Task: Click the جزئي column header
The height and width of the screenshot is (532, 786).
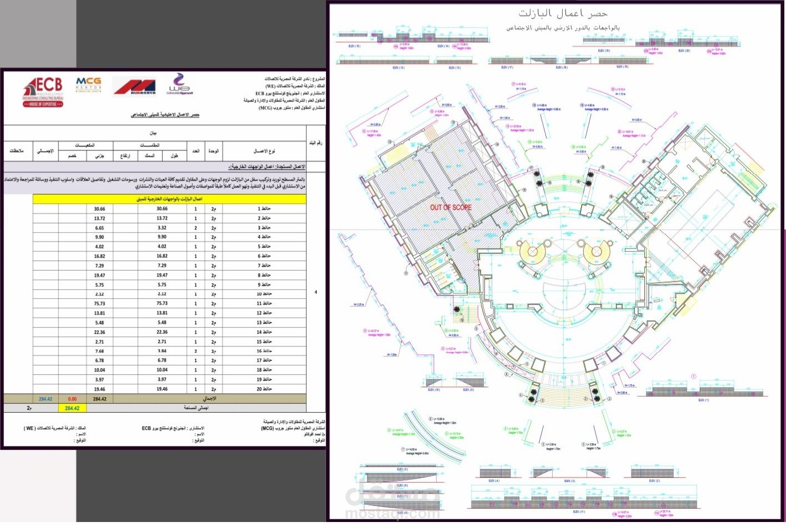Action: [x=99, y=155]
